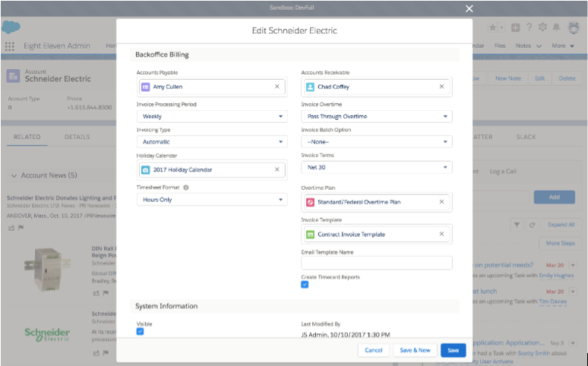Close the modal with the top X

(469, 8)
